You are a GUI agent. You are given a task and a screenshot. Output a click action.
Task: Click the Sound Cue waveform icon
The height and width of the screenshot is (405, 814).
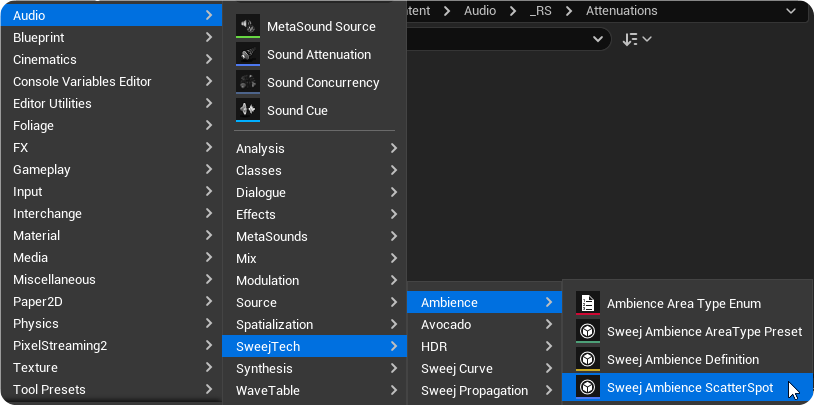point(248,110)
